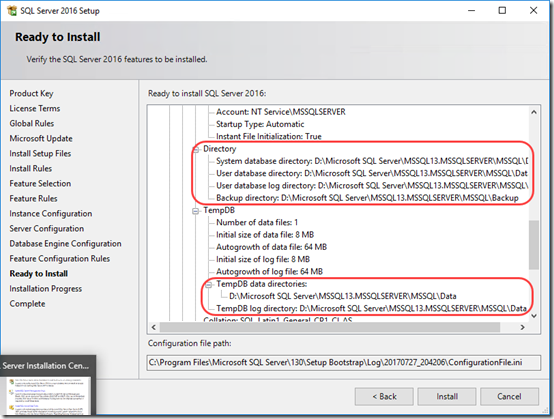Click the Install button

(x=447, y=396)
